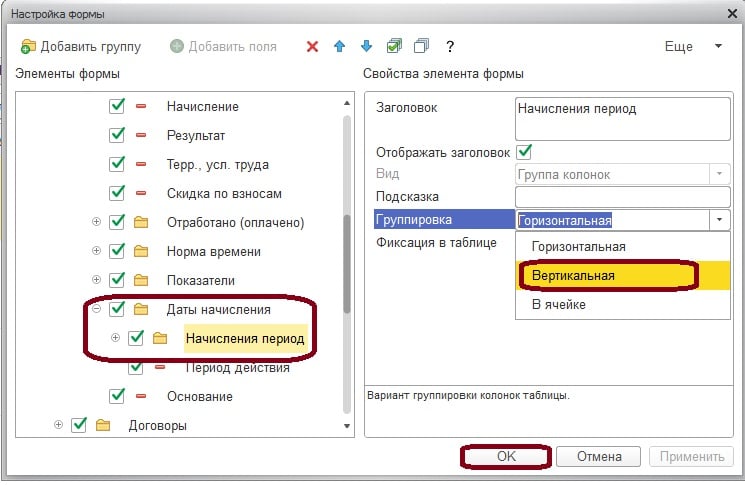Image resolution: width=745 pixels, height=485 pixels.
Task: Toggle Показатели checkbox
Action: (117, 279)
